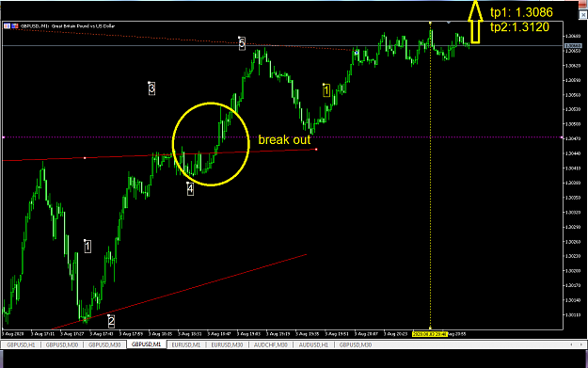Click the 1.30410 price axis label
588x368 pixels.
[x=573, y=168]
